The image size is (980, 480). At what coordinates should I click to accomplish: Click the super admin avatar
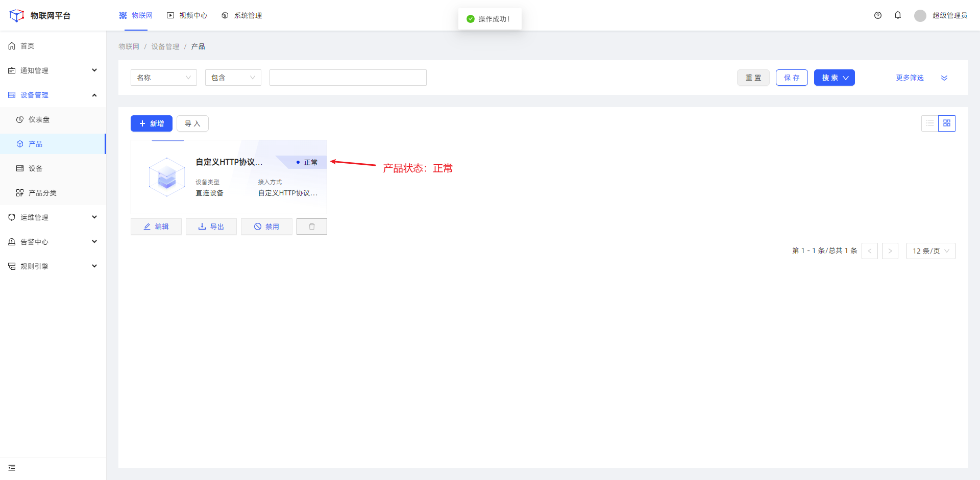[x=920, y=15]
